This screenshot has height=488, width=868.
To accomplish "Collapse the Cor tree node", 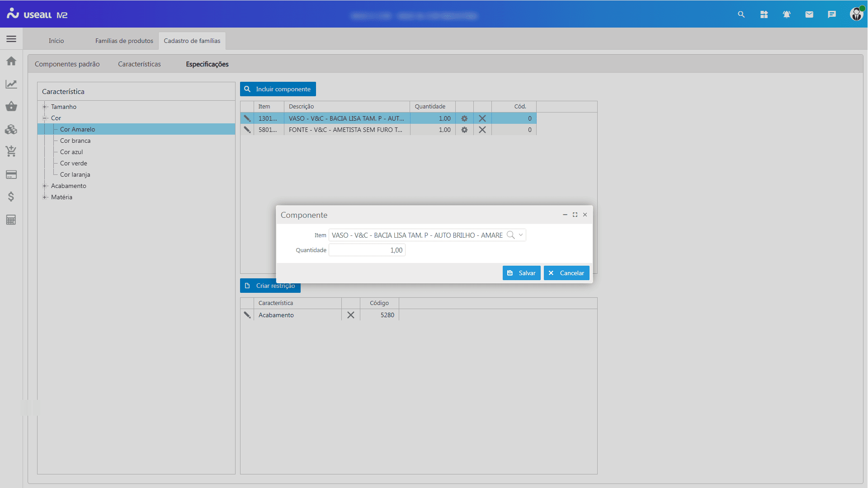I will tap(45, 118).
